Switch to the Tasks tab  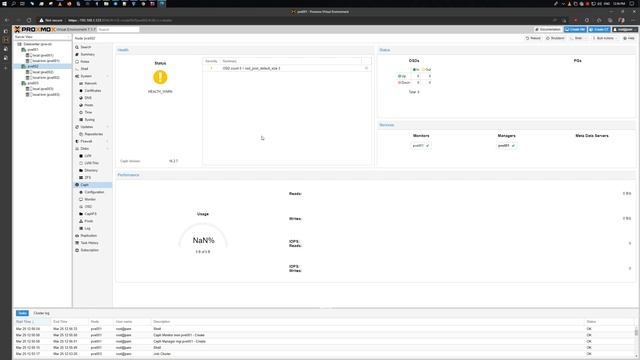coord(22,313)
